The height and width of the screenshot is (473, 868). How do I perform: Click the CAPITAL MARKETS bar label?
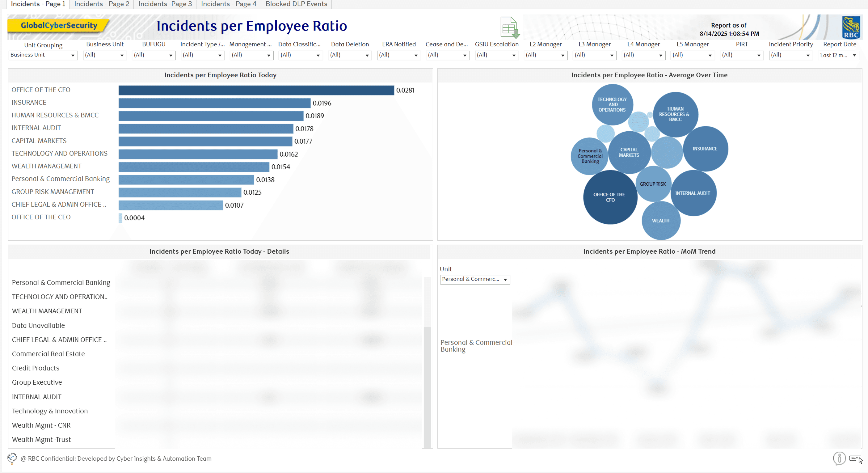tap(39, 141)
